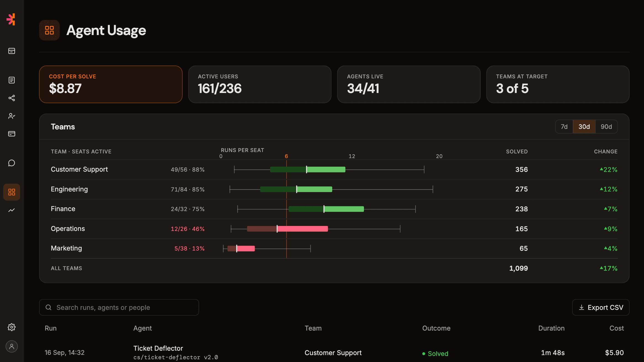Select the active dashboard grid sidebar icon
Screen dimensions: 644x362
12,192
